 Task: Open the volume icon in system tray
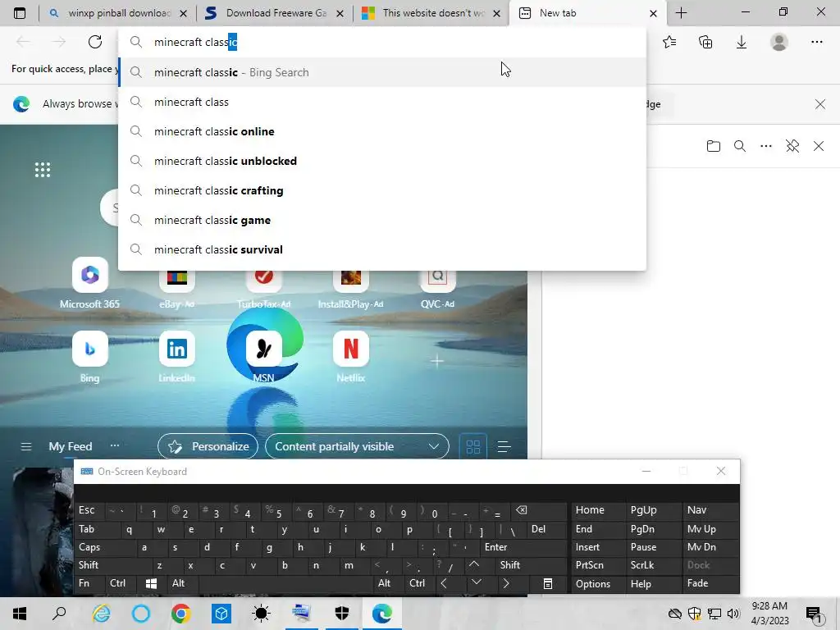[x=733, y=614]
